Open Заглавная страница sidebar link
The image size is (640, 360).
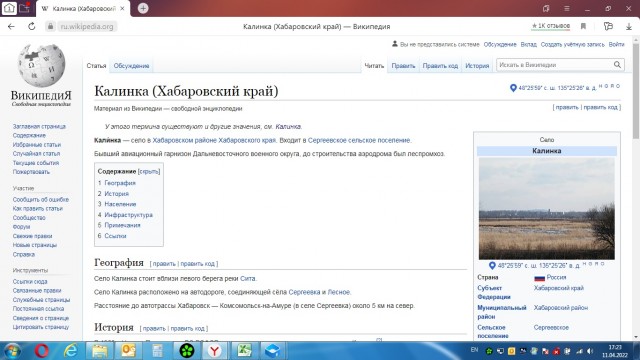[39, 127]
